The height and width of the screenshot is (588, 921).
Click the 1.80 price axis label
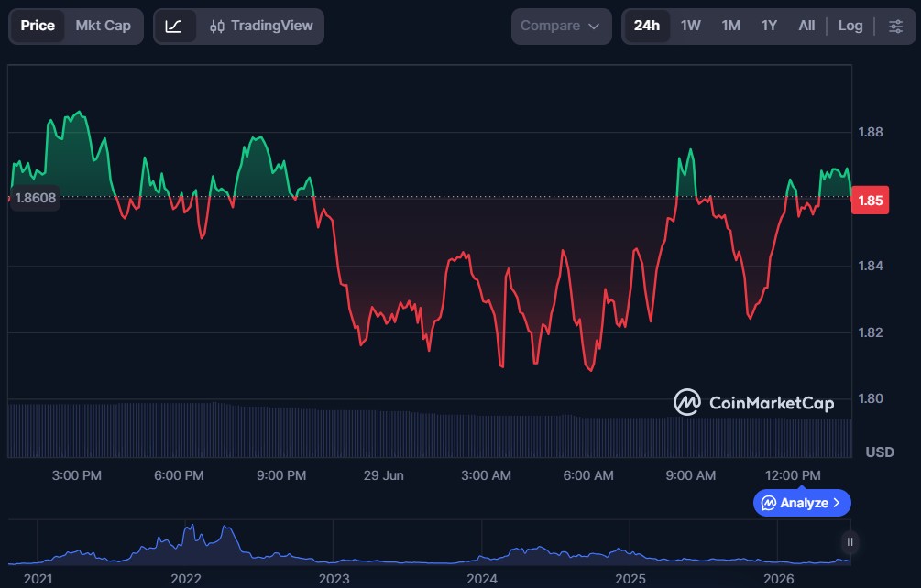(x=870, y=399)
